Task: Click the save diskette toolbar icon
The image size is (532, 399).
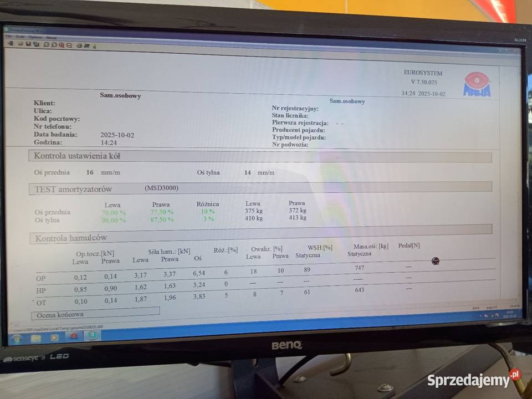Action: tap(28, 44)
